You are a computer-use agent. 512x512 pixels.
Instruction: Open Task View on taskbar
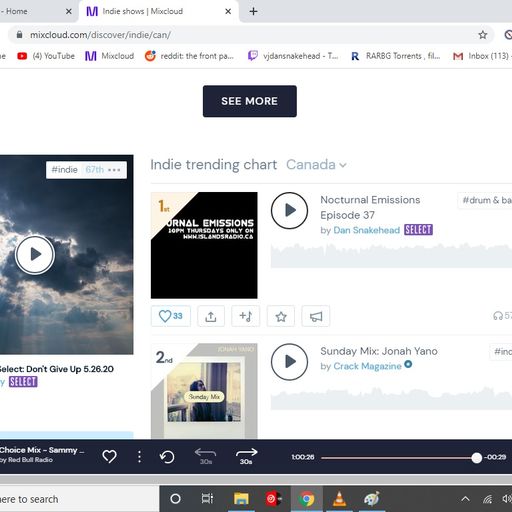tap(207, 499)
